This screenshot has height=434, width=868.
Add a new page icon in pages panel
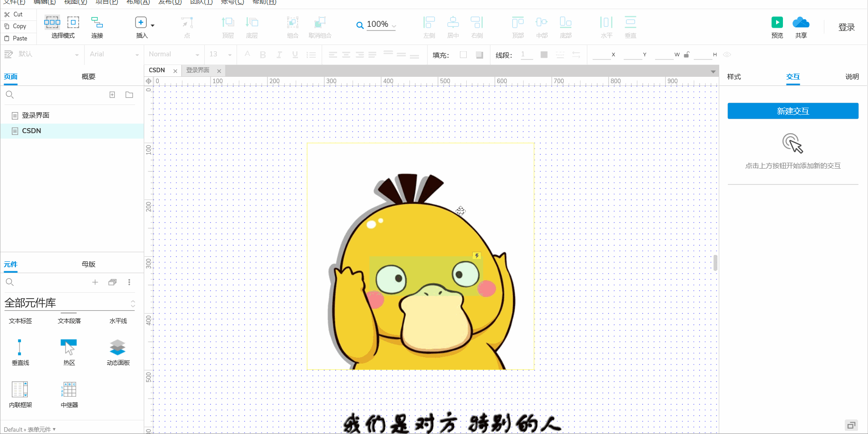(112, 95)
